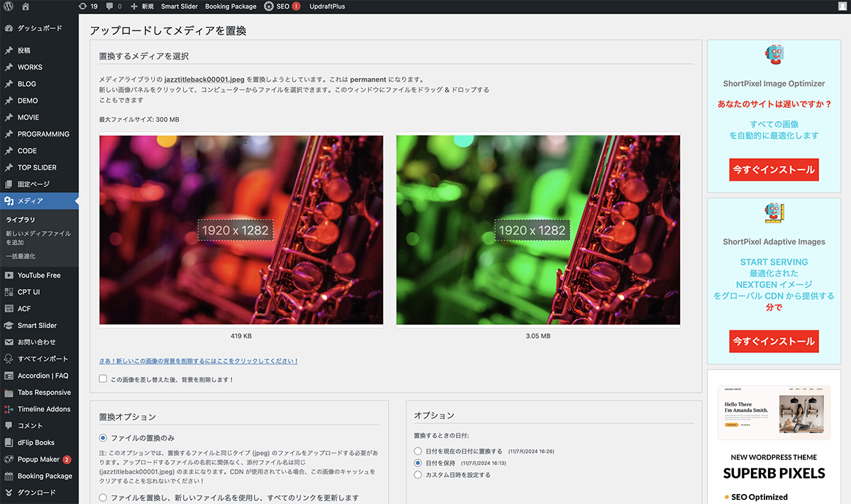Open the site home icon
This screenshot has width=851, height=504.
(26, 6)
